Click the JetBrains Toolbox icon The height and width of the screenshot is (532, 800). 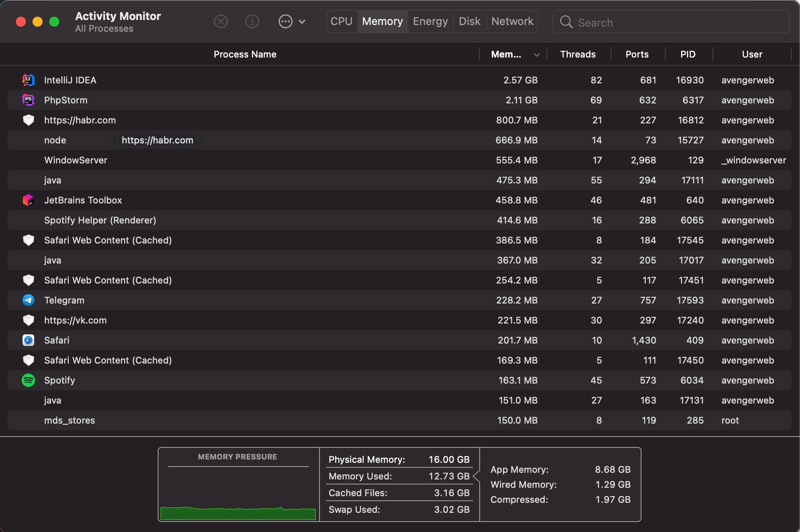point(28,200)
